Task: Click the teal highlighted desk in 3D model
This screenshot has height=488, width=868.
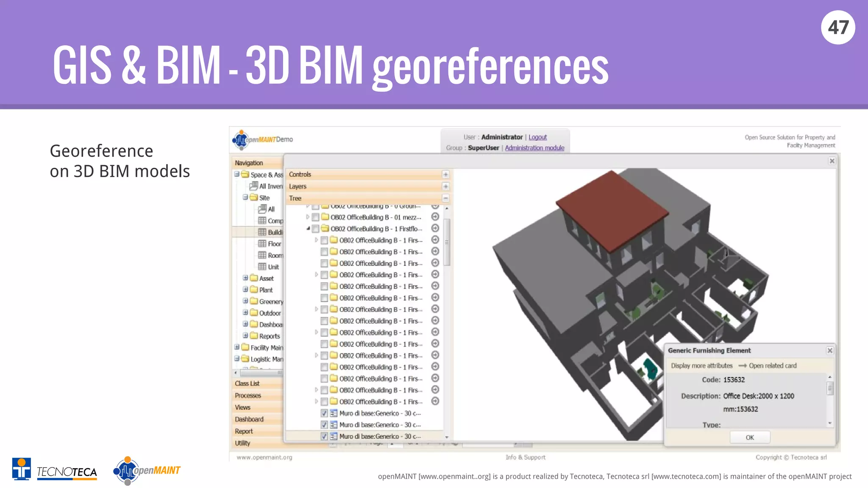Action: point(649,369)
